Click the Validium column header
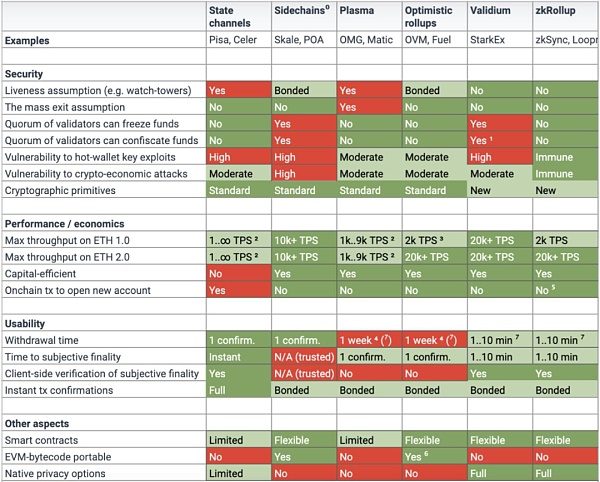This screenshot has width=600, height=482. pyautogui.click(x=490, y=11)
